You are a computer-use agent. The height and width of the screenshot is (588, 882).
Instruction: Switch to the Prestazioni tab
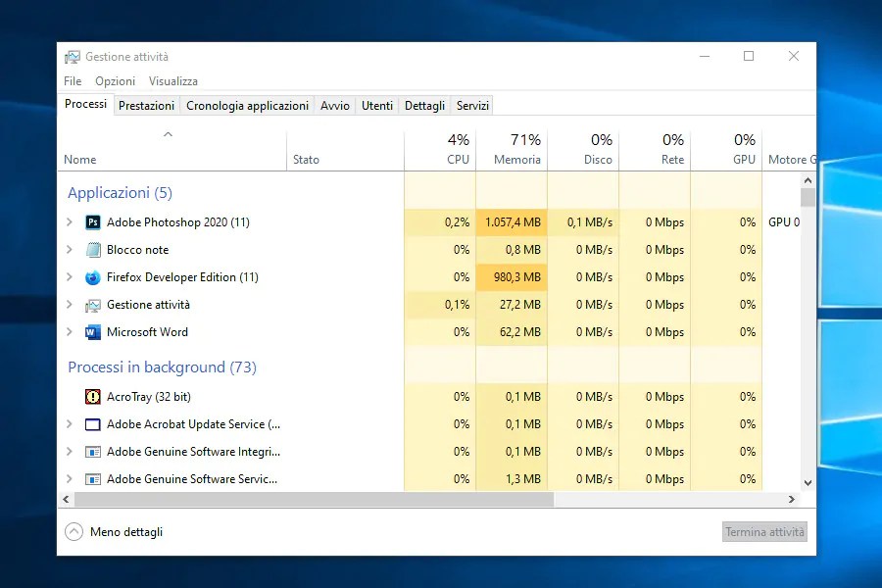(x=146, y=106)
